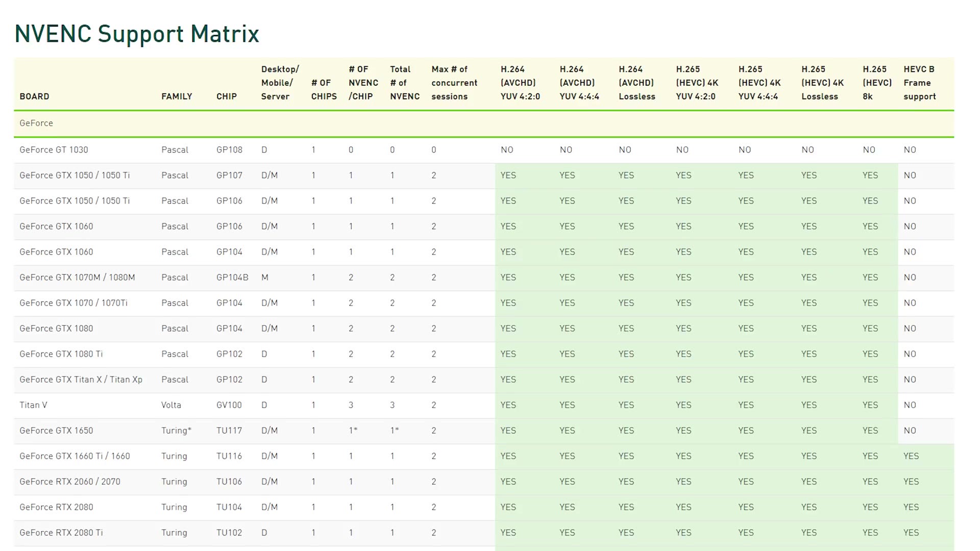Click the H.265 (HEVC) 4K Lossless header
This screenshot has width=980, height=551.
pyautogui.click(x=822, y=83)
